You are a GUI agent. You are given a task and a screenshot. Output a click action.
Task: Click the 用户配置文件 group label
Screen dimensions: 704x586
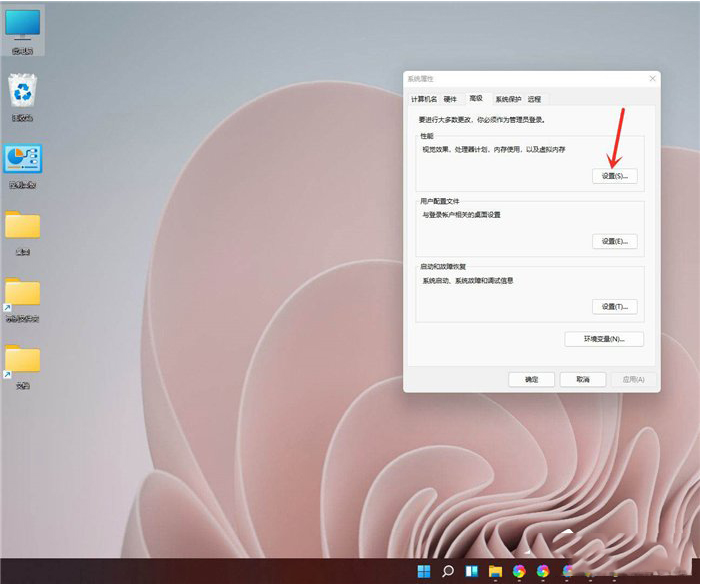point(440,201)
